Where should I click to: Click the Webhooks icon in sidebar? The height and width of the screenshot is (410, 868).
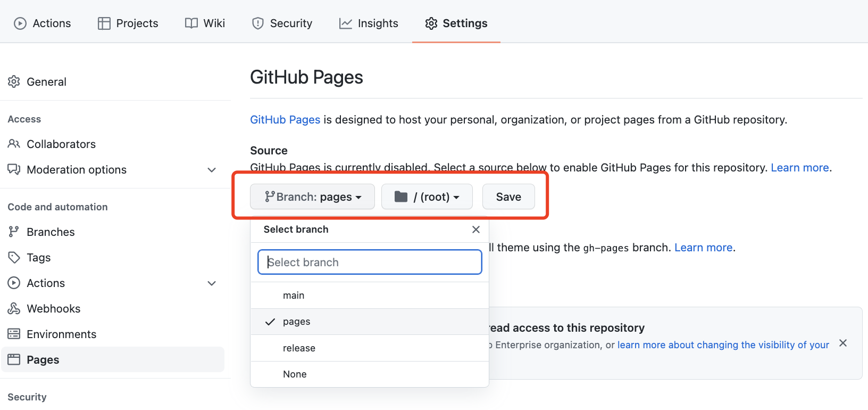[14, 308]
